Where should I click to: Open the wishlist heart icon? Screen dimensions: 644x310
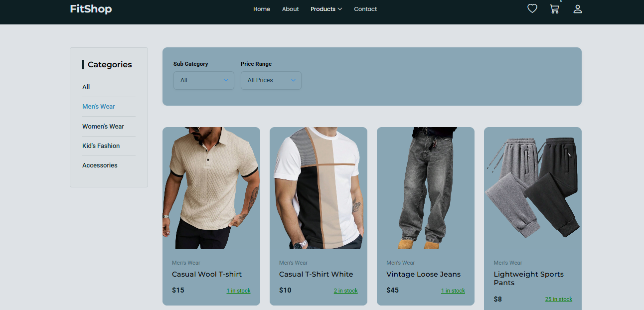click(x=532, y=8)
